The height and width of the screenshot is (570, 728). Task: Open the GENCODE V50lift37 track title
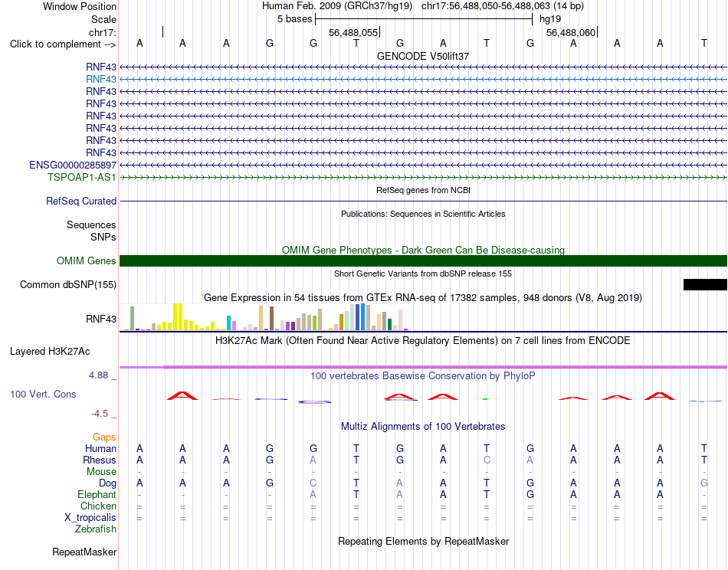click(423, 56)
